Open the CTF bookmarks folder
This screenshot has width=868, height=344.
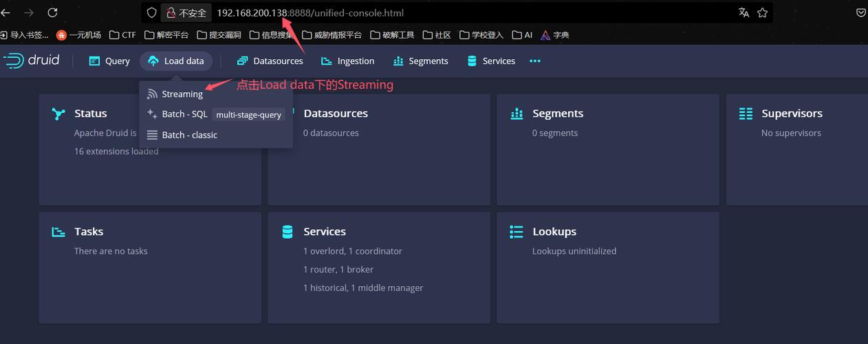tap(122, 34)
